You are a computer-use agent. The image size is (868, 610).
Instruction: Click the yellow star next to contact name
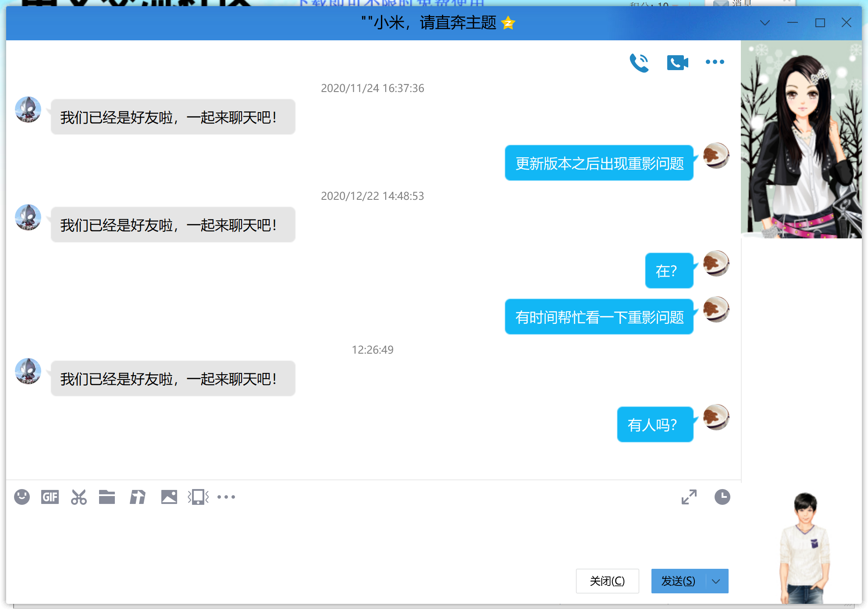point(508,23)
